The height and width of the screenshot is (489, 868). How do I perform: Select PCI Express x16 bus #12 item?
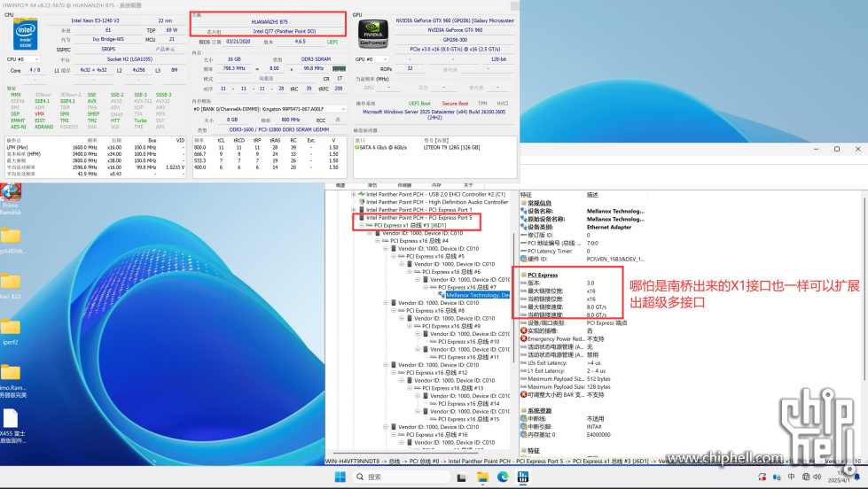pos(437,372)
